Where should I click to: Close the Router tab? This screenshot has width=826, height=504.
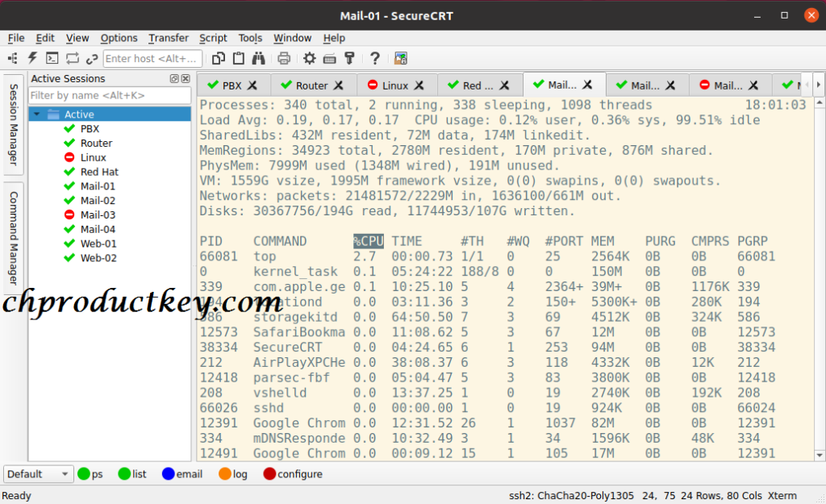click(x=339, y=85)
